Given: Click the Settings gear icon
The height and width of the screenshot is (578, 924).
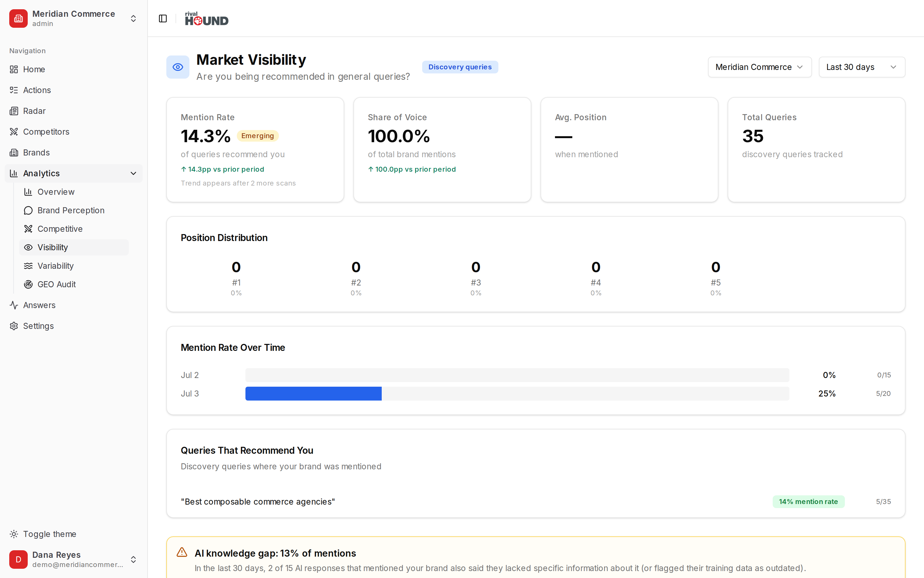Looking at the screenshot, I should point(14,326).
